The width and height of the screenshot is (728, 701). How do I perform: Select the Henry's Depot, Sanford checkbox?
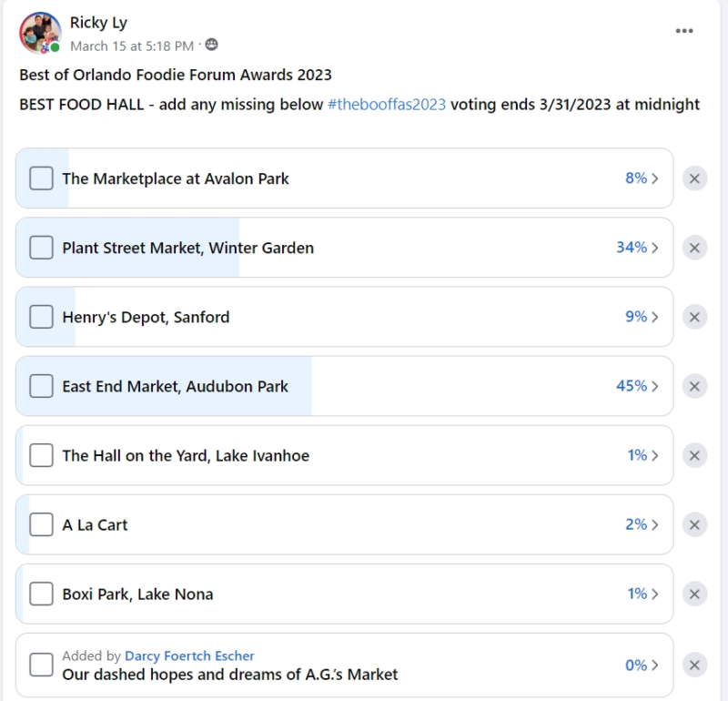click(x=41, y=317)
